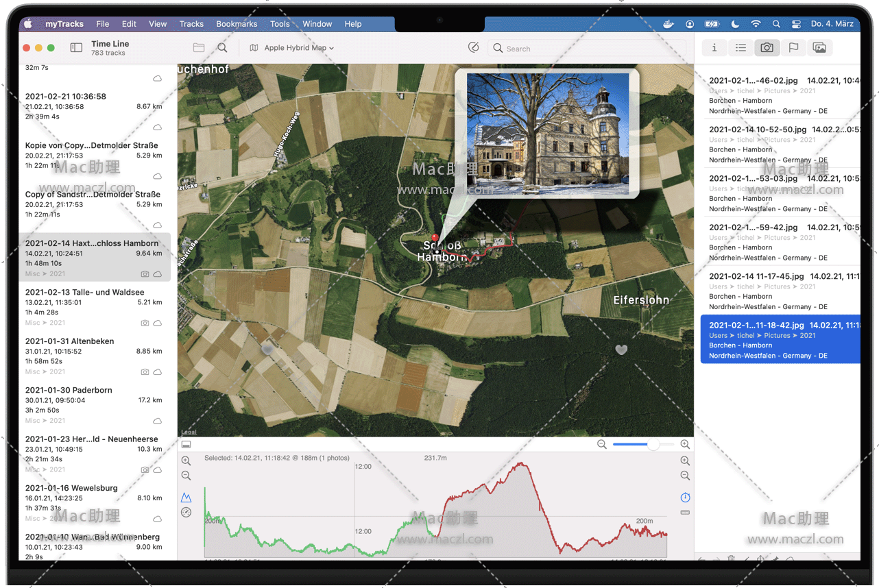The height and width of the screenshot is (588, 879).
Task: Open the Bookmarks menu
Action: (x=237, y=24)
